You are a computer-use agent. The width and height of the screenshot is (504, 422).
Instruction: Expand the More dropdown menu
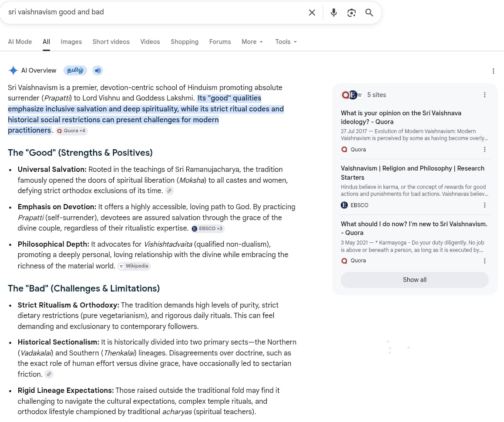point(252,42)
